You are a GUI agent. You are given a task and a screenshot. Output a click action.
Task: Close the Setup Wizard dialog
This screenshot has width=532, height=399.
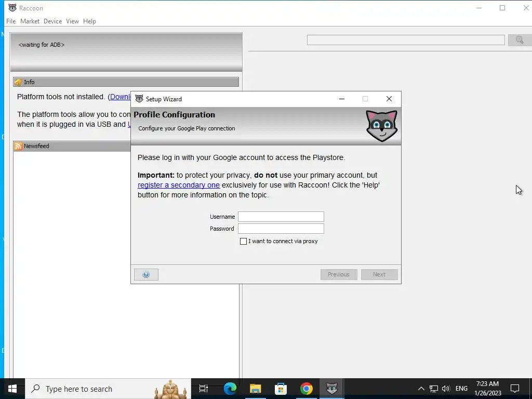(389, 99)
